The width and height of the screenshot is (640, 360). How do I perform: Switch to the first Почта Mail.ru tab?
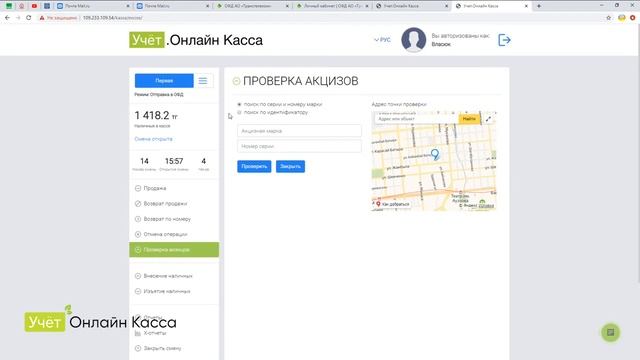[x=93, y=6]
